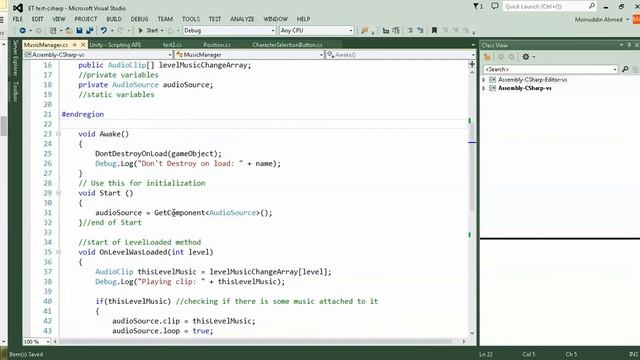640x360 pixels.
Task: Open the Class View window position dropdown
Action: (622, 45)
